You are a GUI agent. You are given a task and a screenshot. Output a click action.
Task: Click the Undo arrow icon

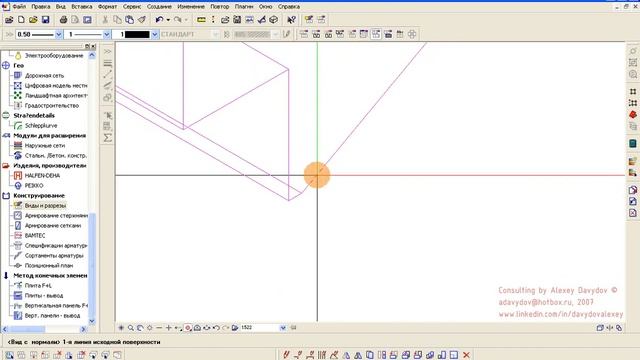(x=159, y=20)
